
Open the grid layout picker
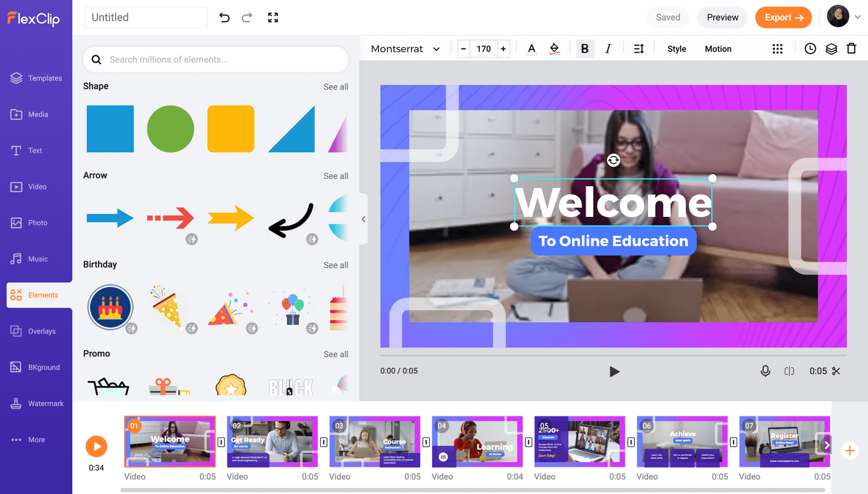click(777, 49)
